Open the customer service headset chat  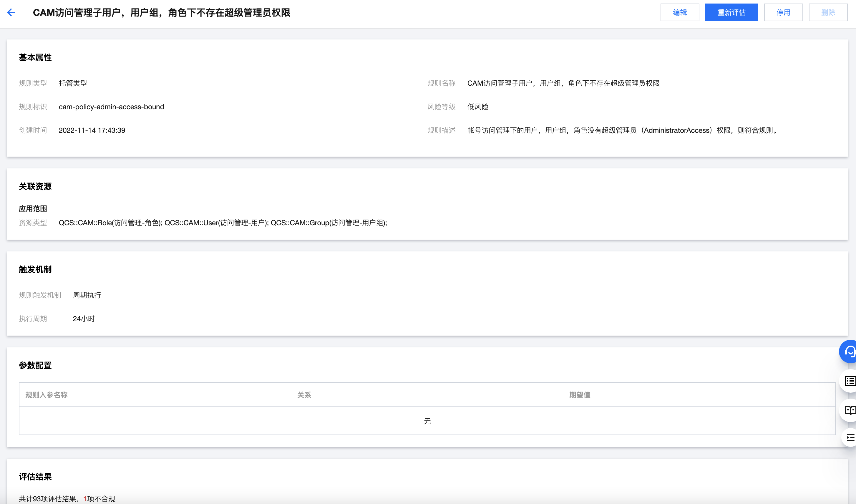point(849,351)
